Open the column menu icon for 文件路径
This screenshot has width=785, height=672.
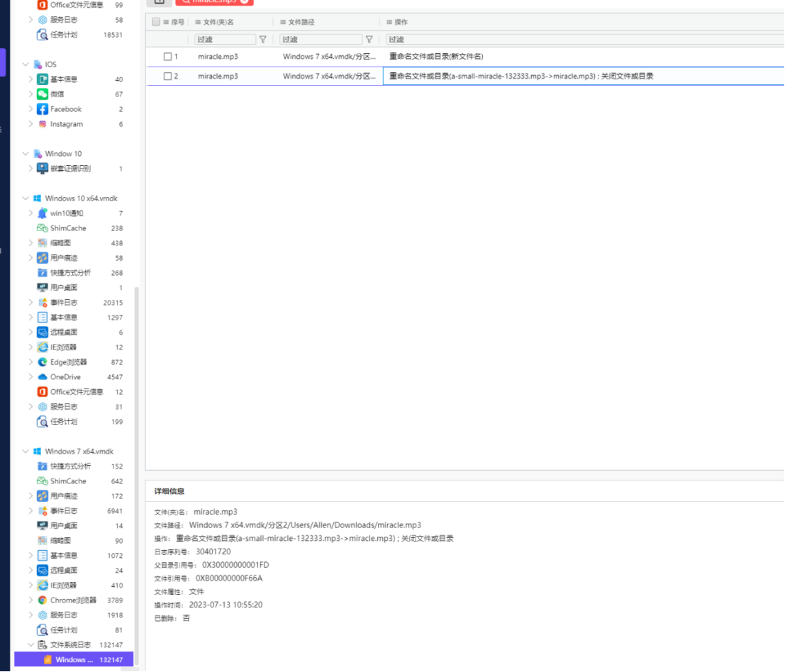click(283, 22)
